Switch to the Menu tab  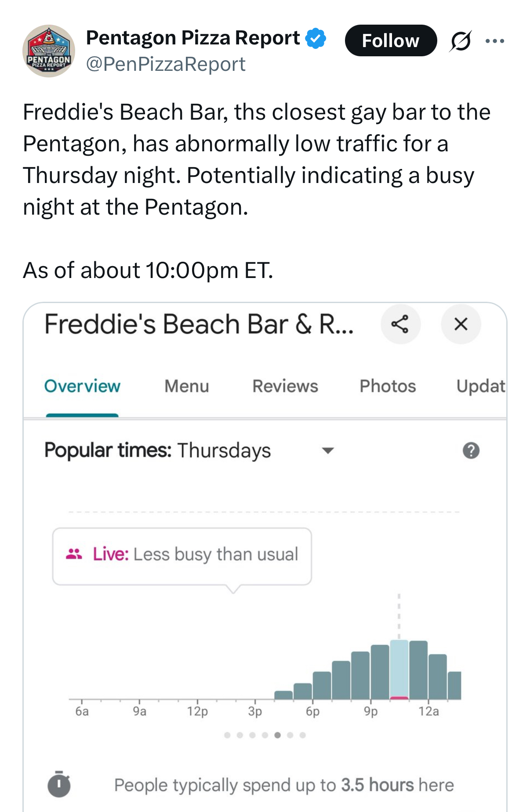[187, 386]
